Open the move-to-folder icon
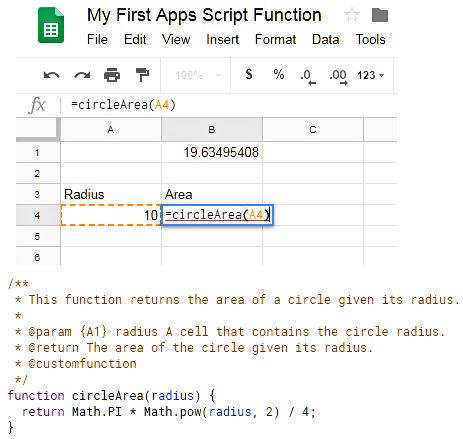Viewport: 463px width, 439px height. click(x=380, y=15)
